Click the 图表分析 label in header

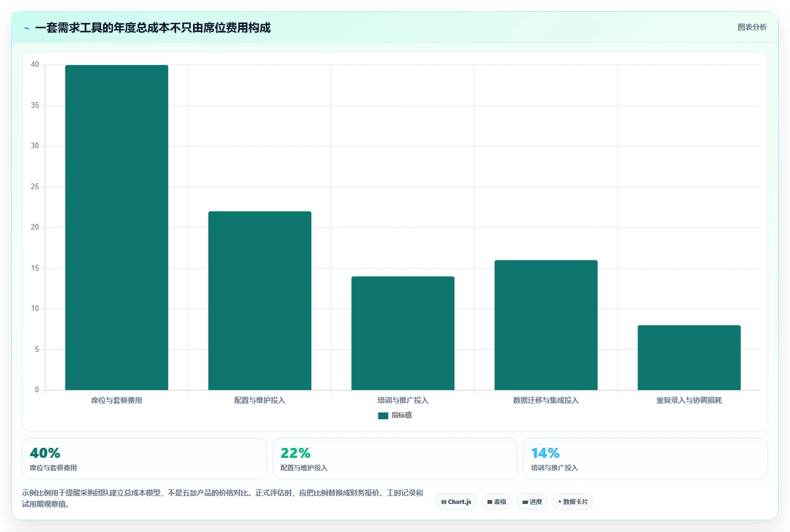(752, 27)
